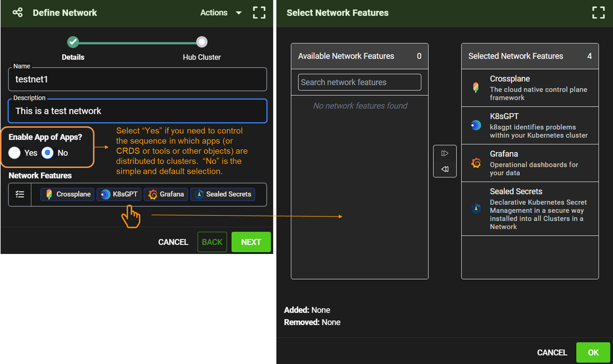Select the K8sGPT row title
The height and width of the screenshot is (364, 613).
click(x=504, y=116)
